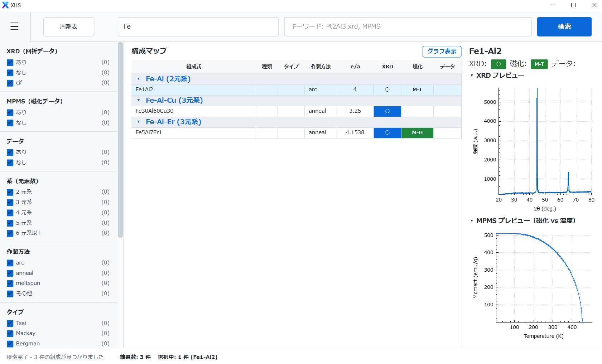The image size is (602, 364).
Task: Collapse the Fe-Al (2元系) group
Action: (x=139, y=79)
